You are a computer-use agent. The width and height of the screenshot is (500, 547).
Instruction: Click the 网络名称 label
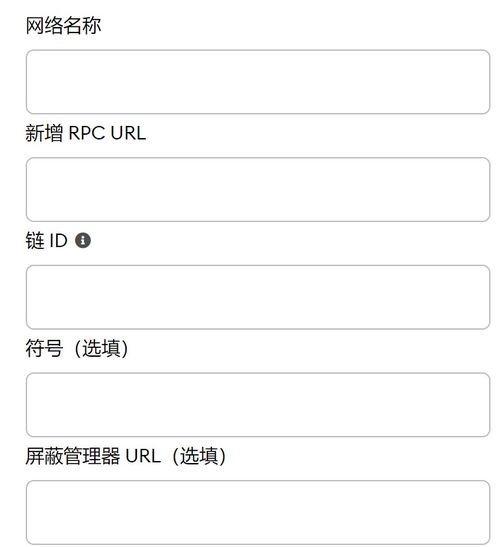click(x=64, y=25)
